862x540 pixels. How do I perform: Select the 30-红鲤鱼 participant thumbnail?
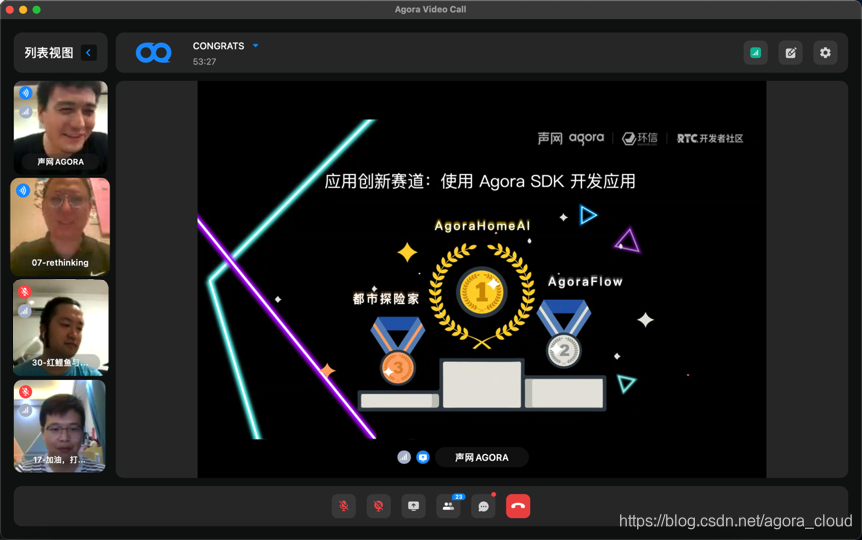[x=60, y=327]
